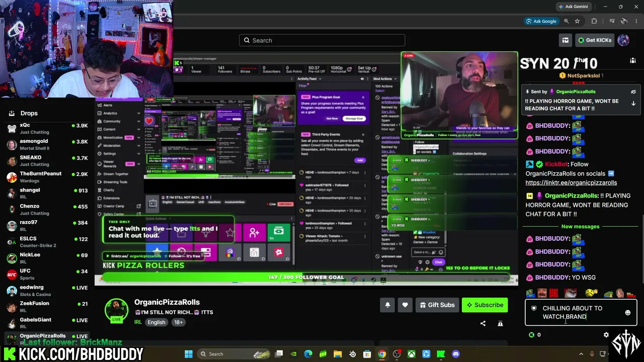Click razo97 avatar in sidebar

[12, 226]
